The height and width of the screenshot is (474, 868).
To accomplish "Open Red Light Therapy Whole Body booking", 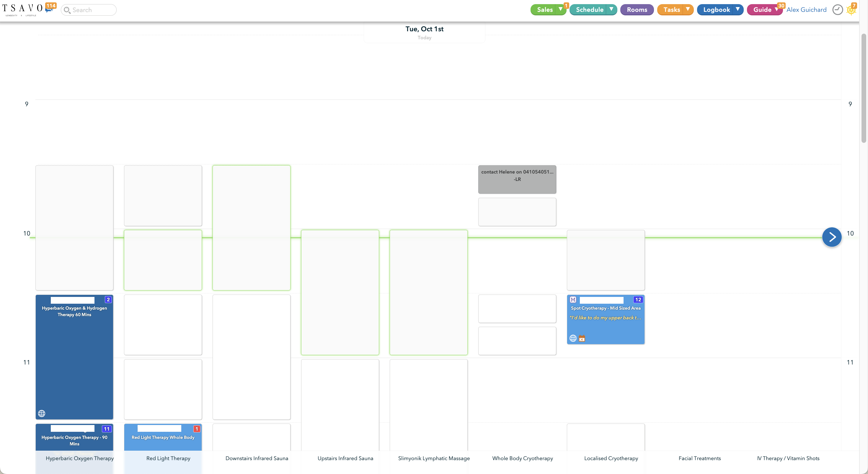I will (163, 438).
